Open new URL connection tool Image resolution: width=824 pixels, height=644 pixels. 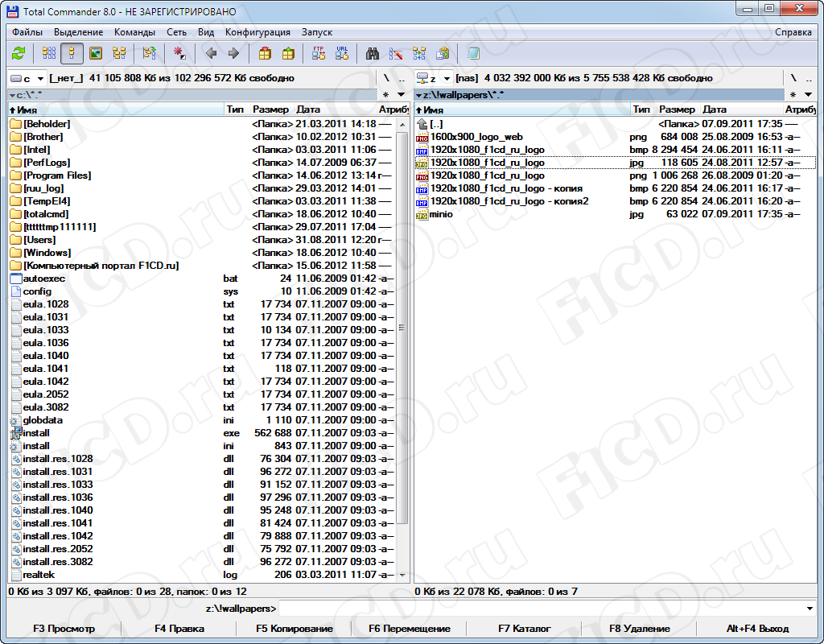(342, 53)
